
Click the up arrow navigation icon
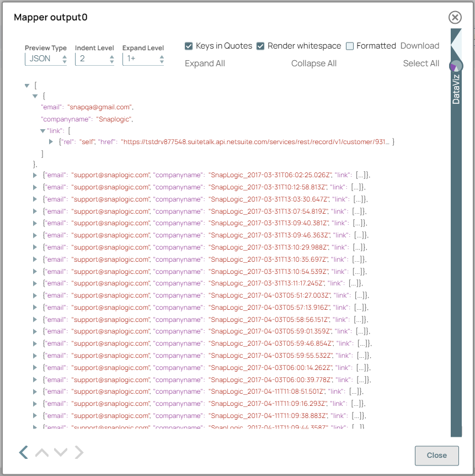[x=41, y=452]
